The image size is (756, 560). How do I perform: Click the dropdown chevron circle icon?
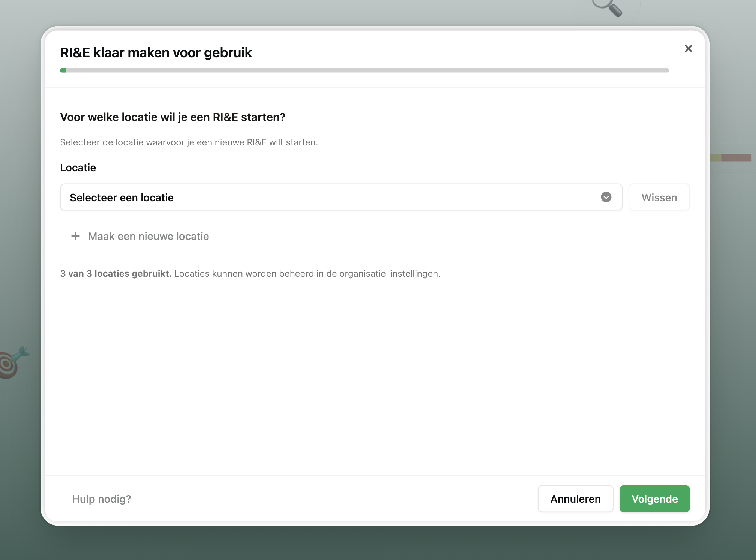pyautogui.click(x=606, y=197)
